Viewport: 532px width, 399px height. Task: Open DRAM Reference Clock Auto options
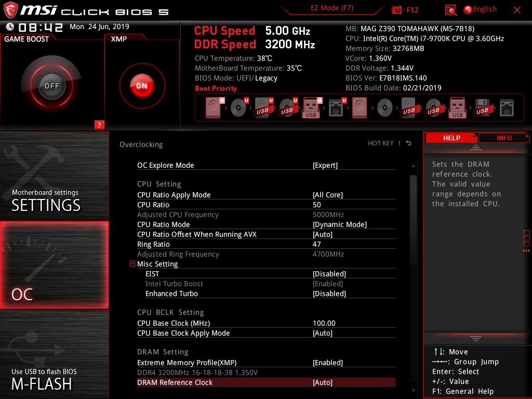(323, 382)
